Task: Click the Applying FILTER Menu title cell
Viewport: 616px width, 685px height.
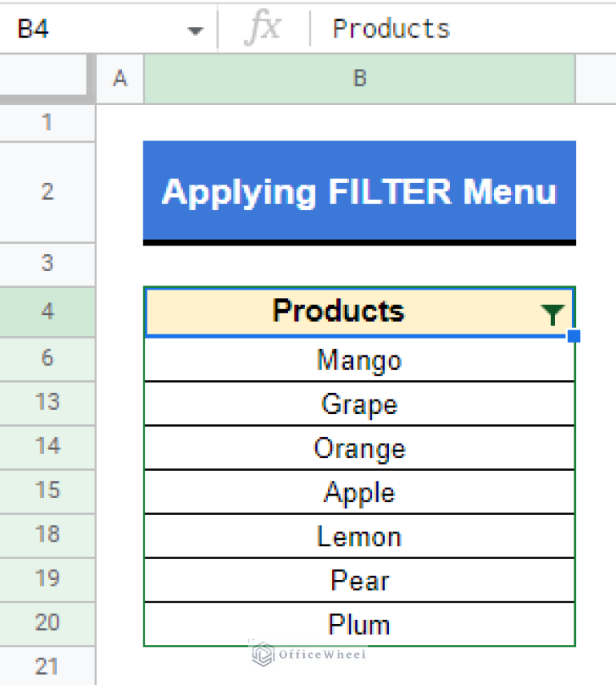Action: pyautogui.click(x=359, y=192)
